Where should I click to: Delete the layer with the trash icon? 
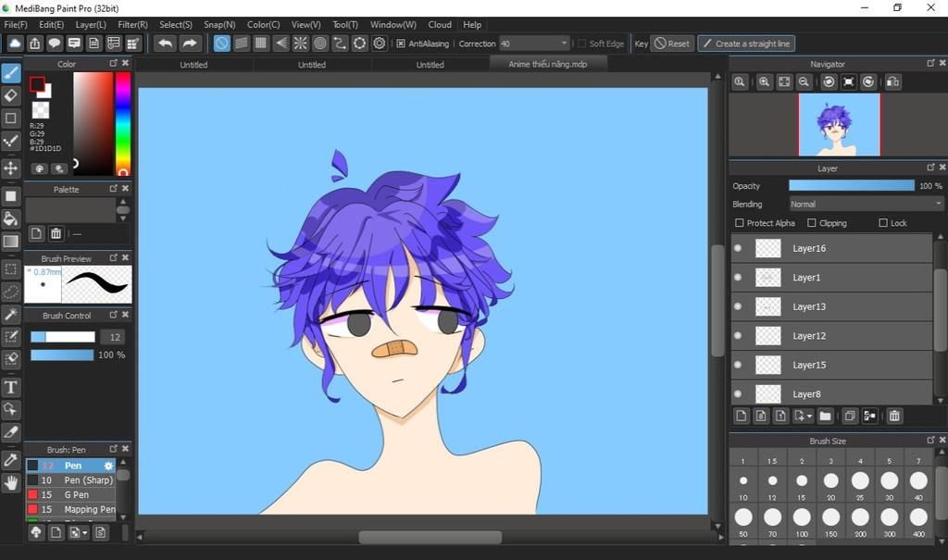(x=894, y=417)
